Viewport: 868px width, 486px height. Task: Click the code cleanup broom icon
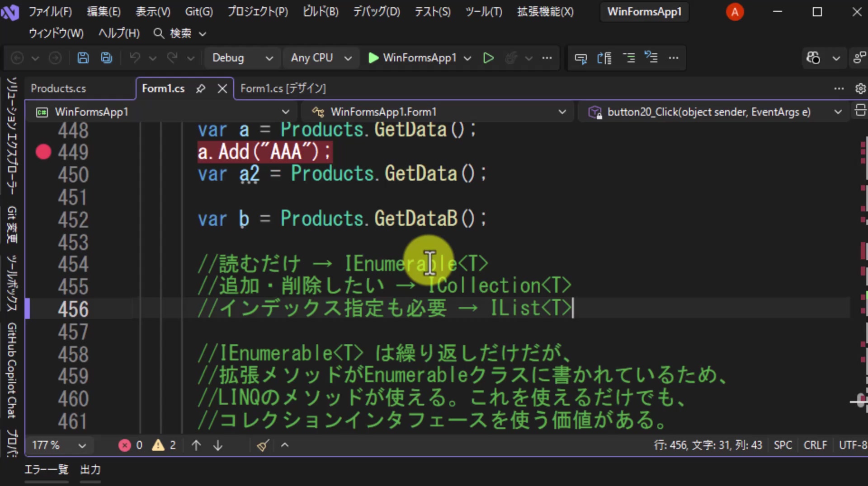coord(263,445)
